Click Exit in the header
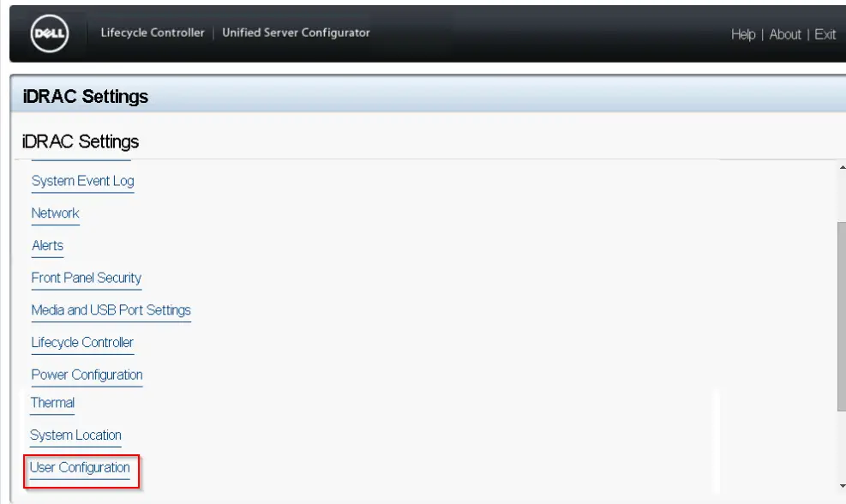This screenshot has width=846, height=504. pos(825,34)
